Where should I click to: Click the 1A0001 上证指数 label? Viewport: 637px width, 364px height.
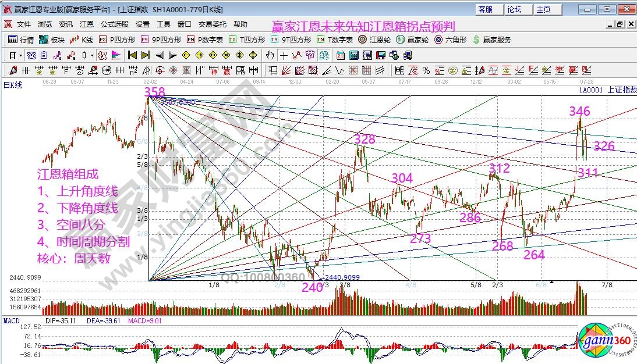click(x=608, y=90)
